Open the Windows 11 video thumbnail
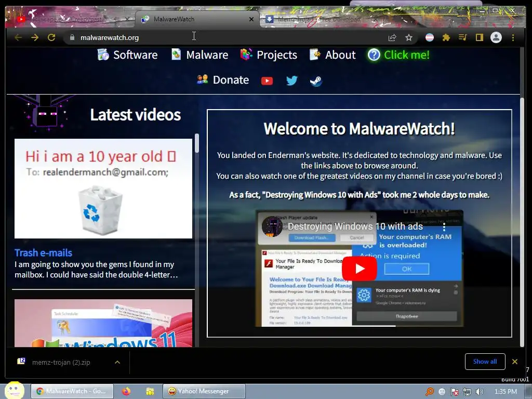The width and height of the screenshot is (532, 399). click(103, 323)
